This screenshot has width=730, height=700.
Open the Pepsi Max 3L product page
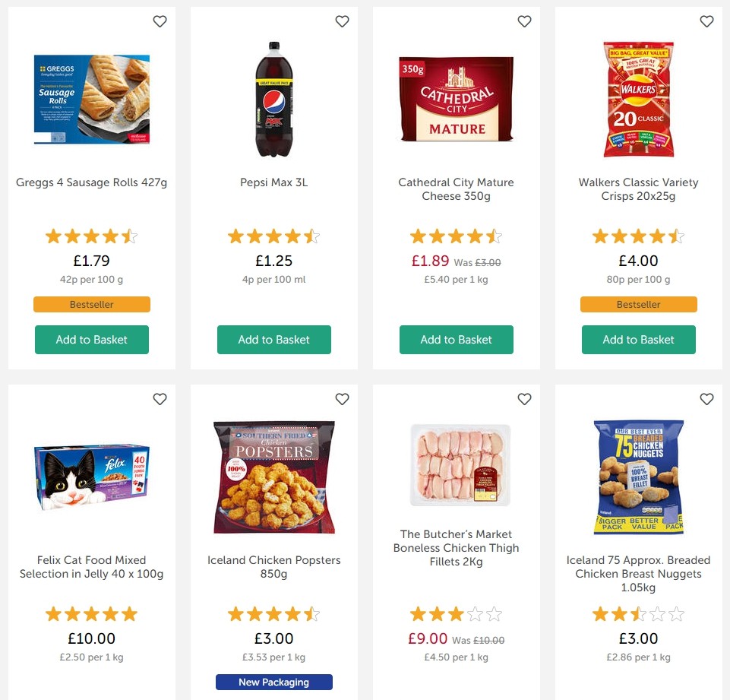coord(273,182)
